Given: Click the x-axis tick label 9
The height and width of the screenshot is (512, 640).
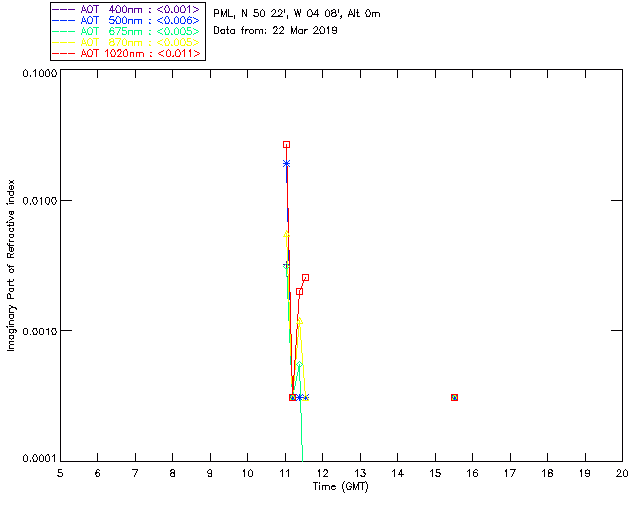Looking at the screenshot, I should (x=210, y=473).
